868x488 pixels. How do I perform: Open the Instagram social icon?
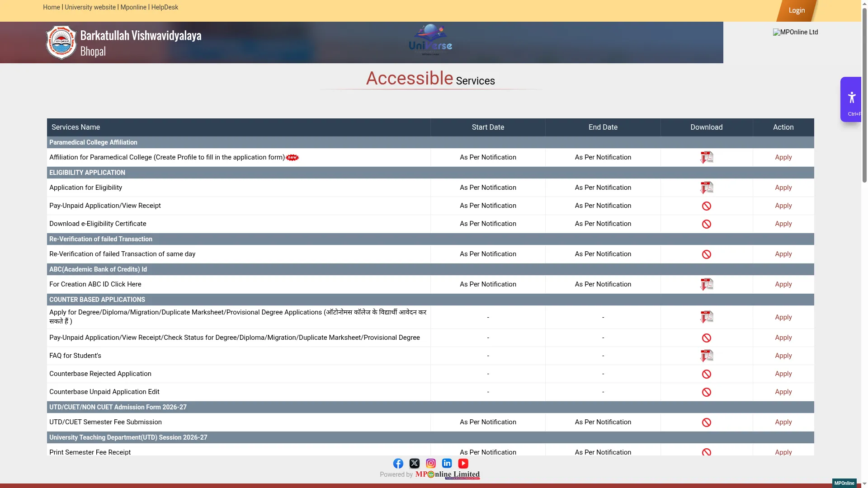click(x=431, y=464)
